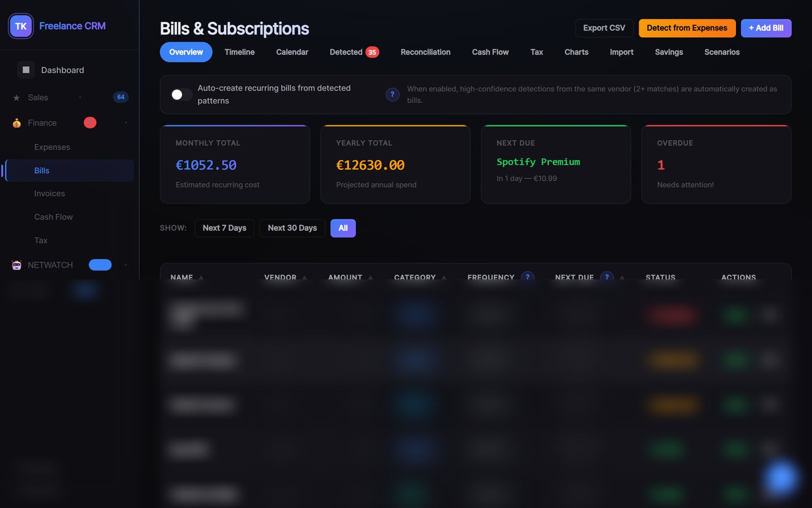Sort table by Name column

point(187,277)
